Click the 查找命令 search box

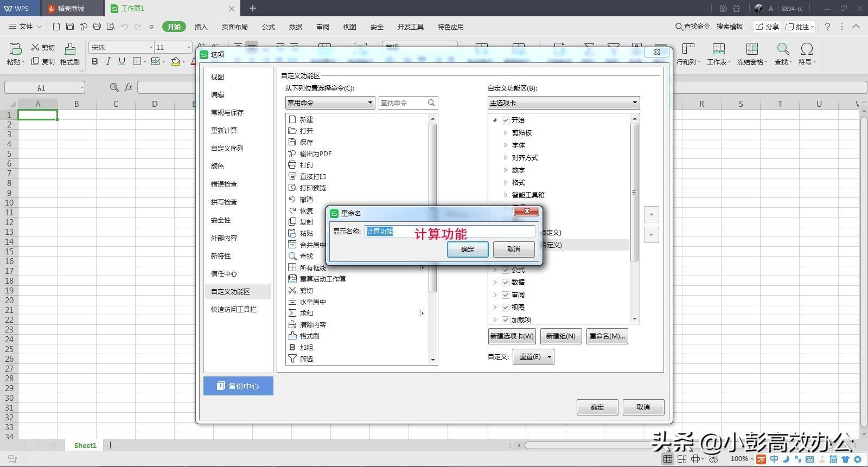click(408, 103)
